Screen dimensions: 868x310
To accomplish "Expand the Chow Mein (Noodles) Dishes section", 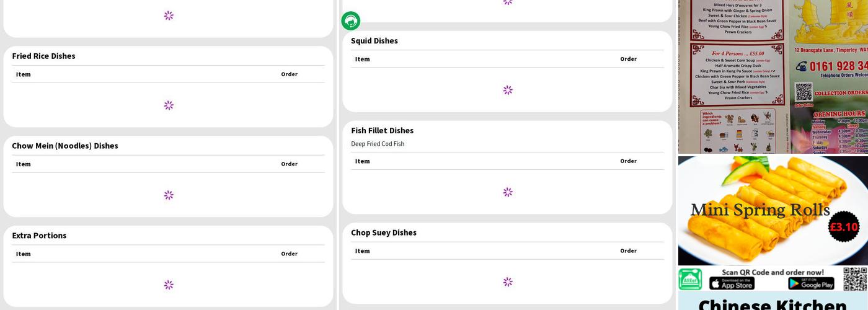I will tap(65, 146).
